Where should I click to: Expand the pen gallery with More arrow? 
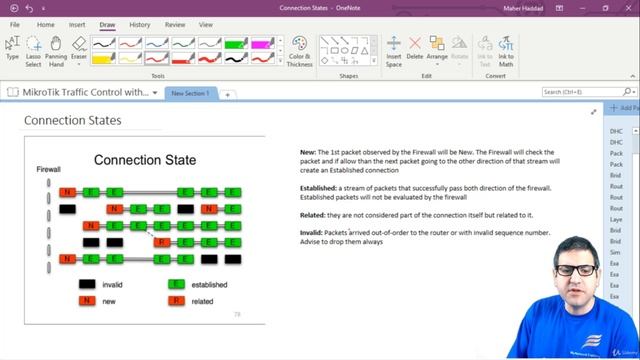(x=280, y=61)
